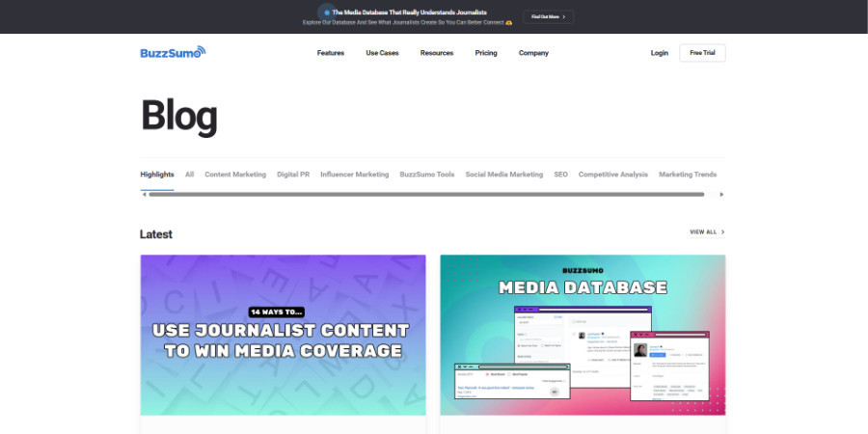Open the Features menu
The width and height of the screenshot is (868, 434).
[x=331, y=53]
